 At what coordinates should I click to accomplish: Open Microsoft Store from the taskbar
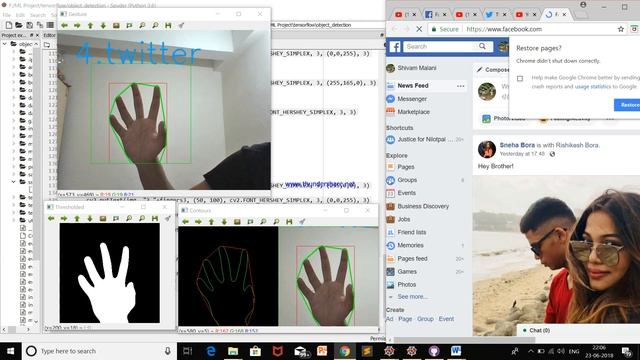255,351
